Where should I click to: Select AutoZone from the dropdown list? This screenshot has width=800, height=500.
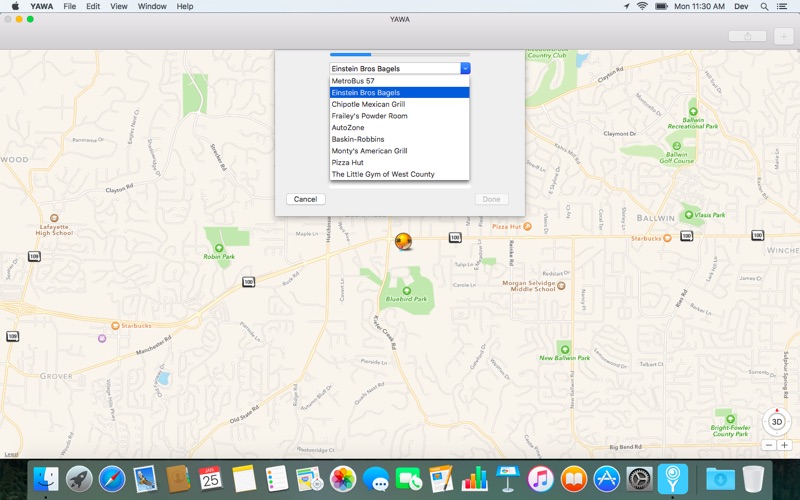(x=399, y=128)
